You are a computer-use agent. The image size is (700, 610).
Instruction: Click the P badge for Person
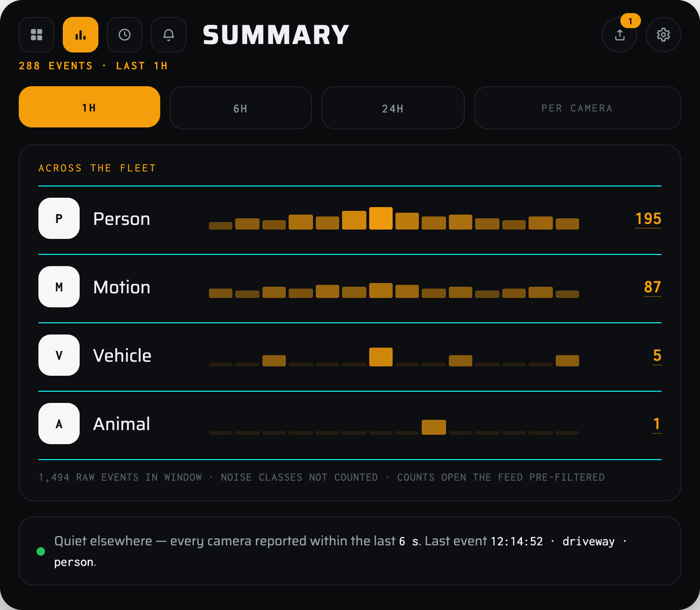click(x=59, y=218)
